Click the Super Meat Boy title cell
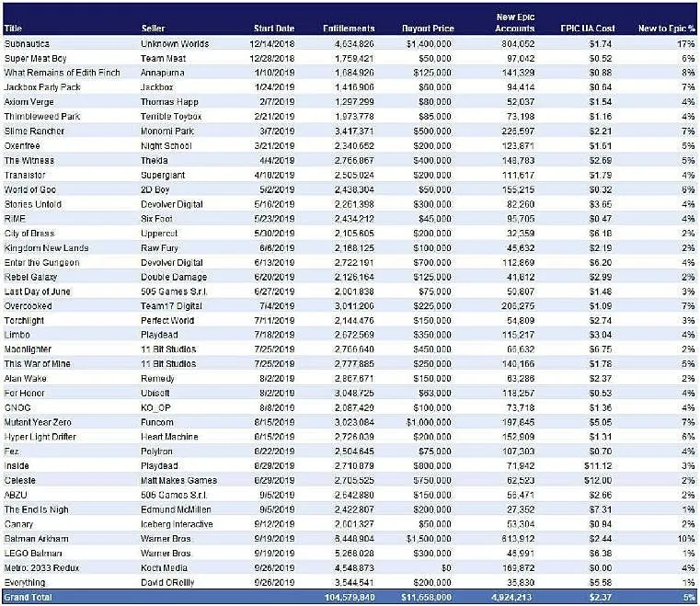Viewport: 700px width, 606px height. (x=35, y=59)
